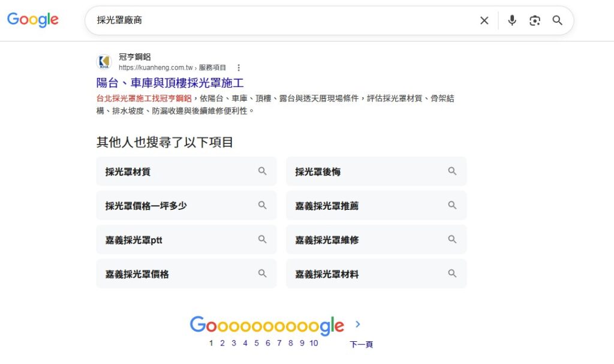Screen dimensions: 614x364
Task: Go to results page 7
Action: pos(279,343)
